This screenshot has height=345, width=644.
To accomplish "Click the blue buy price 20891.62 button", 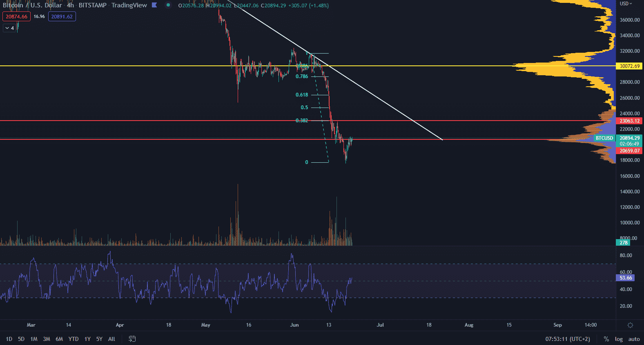I will (x=62, y=17).
